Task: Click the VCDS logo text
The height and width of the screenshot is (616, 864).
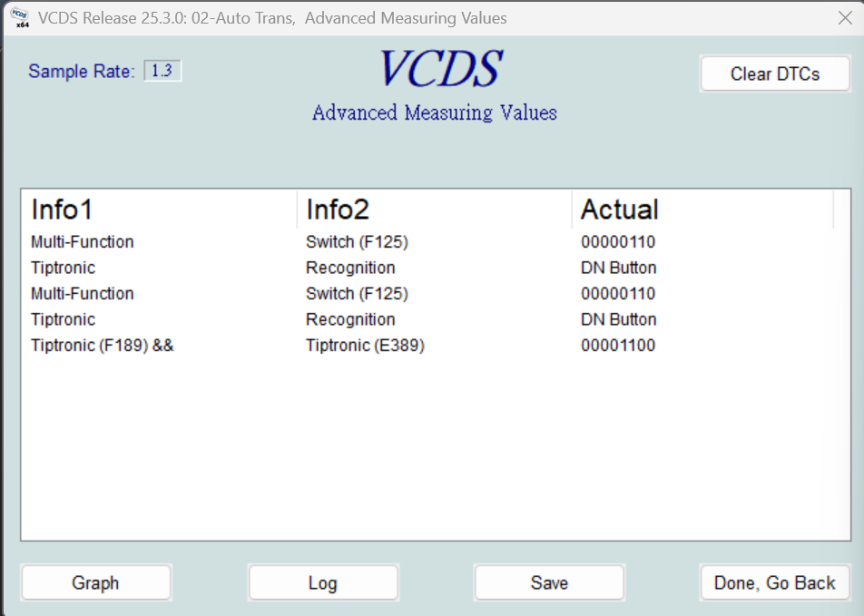Action: tap(441, 68)
